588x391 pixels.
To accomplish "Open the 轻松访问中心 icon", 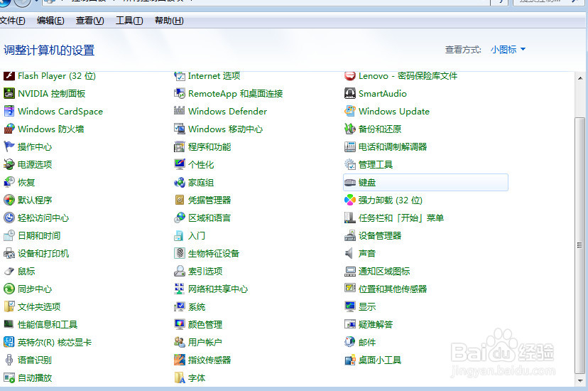I will (x=9, y=218).
